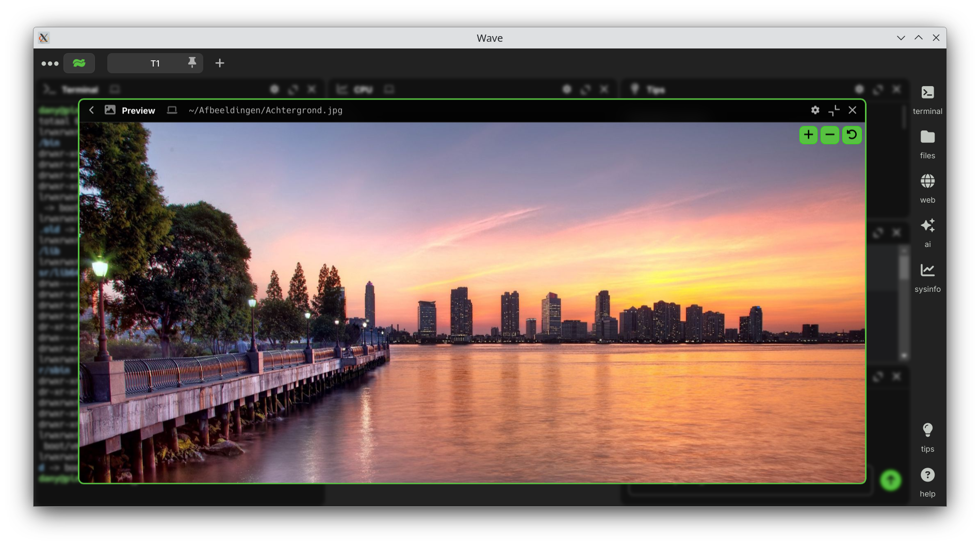This screenshot has height=546, width=980.
Task: Open the files widget in sidebar
Action: pyautogui.click(x=927, y=145)
